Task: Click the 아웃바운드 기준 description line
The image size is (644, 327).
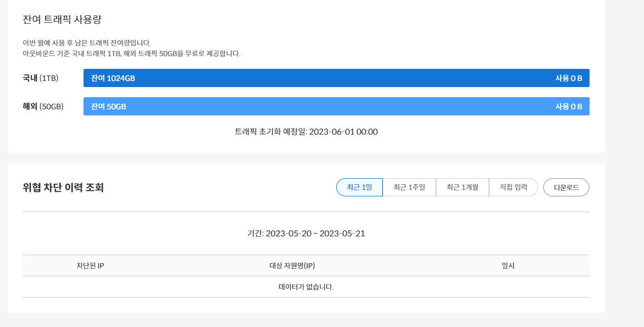Action: coord(132,53)
